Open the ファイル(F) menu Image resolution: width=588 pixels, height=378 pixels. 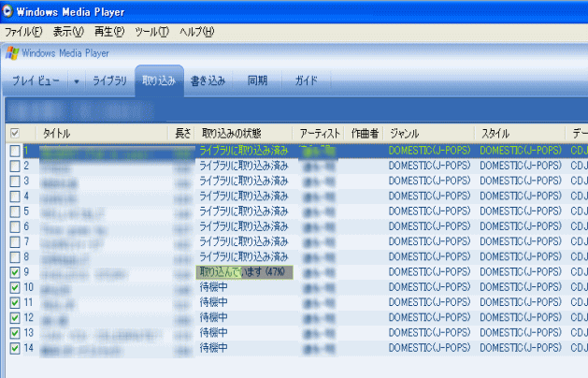23,32
